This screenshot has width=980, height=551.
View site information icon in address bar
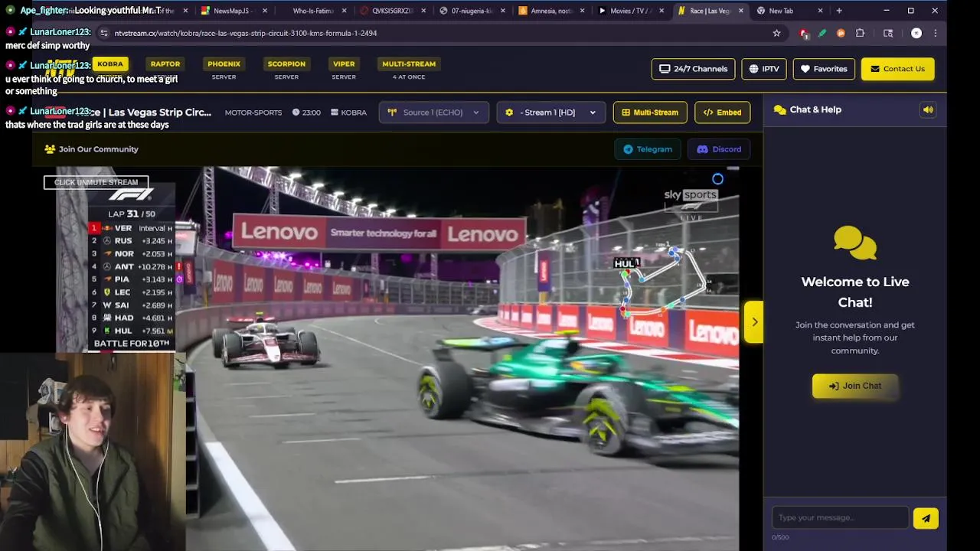coord(103,33)
